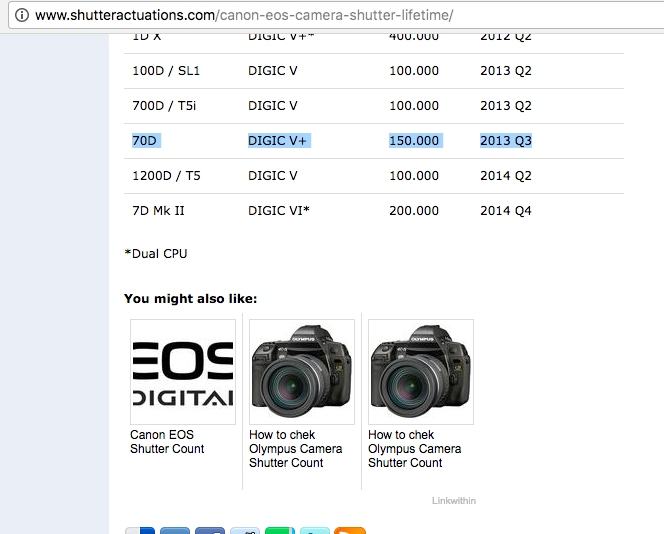The height and width of the screenshot is (534, 664).
Task: Click the highlighted '2013 Q3' date
Action: click(506, 141)
